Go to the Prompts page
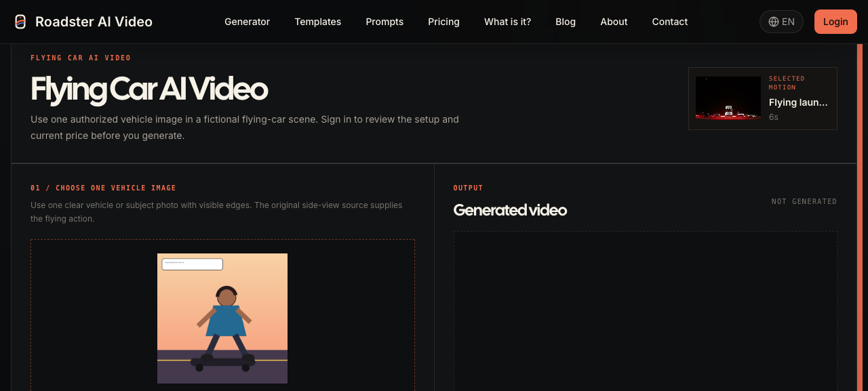 tap(384, 22)
